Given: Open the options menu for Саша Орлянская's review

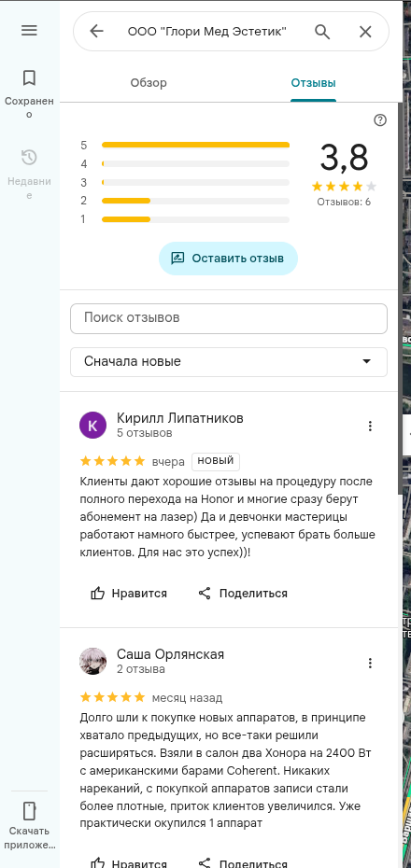Looking at the screenshot, I should point(370,663).
